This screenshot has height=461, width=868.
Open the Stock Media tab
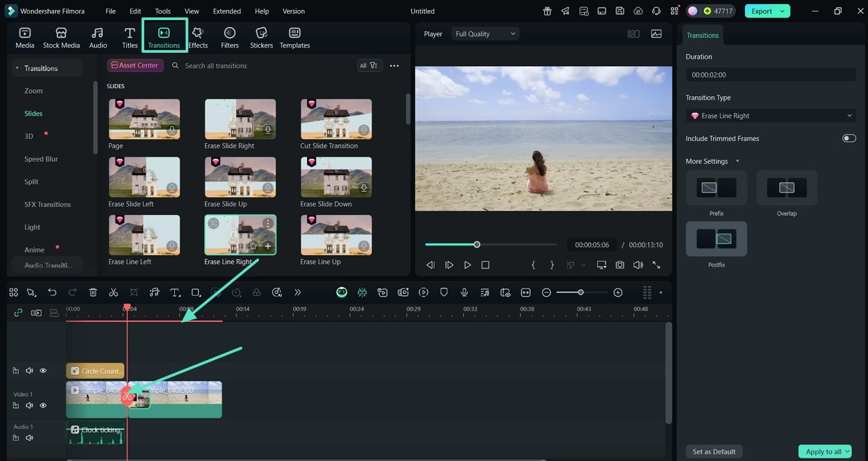point(61,38)
